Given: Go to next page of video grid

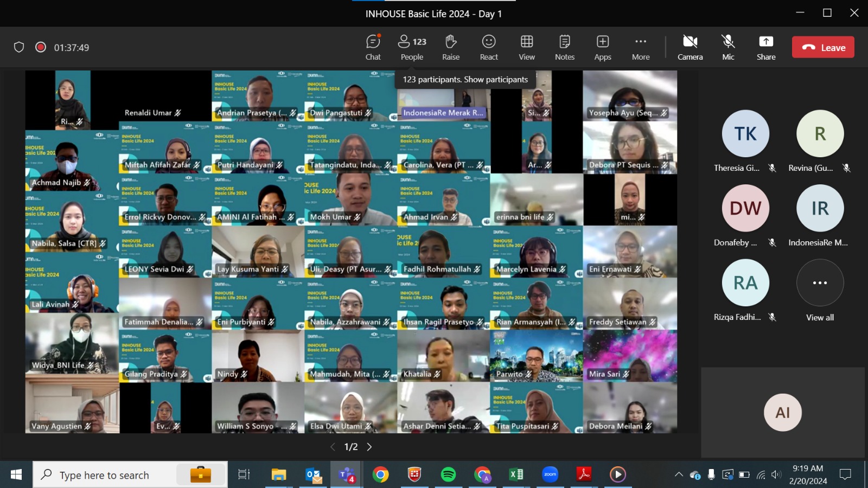Looking at the screenshot, I should pos(369,447).
